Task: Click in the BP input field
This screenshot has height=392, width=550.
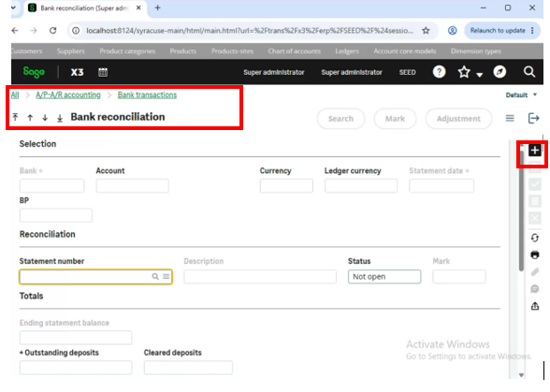Action: tap(56, 215)
